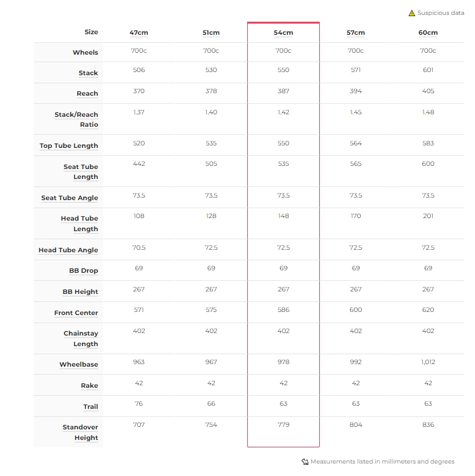Image resolution: width=475 pixels, height=476 pixels.
Task: Click the BB Drop label
Action: click(x=84, y=271)
